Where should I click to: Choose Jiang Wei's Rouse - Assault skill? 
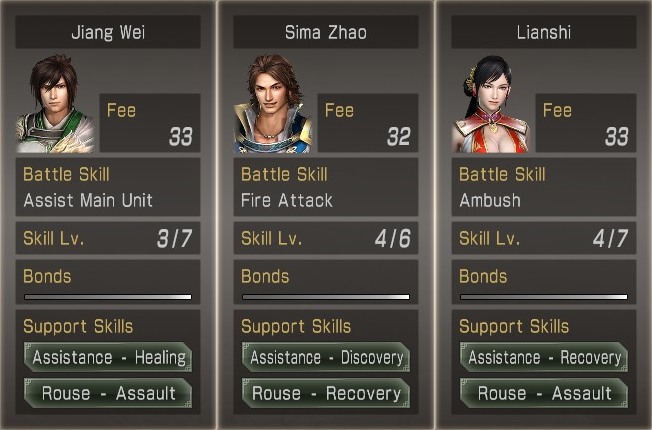point(108,393)
